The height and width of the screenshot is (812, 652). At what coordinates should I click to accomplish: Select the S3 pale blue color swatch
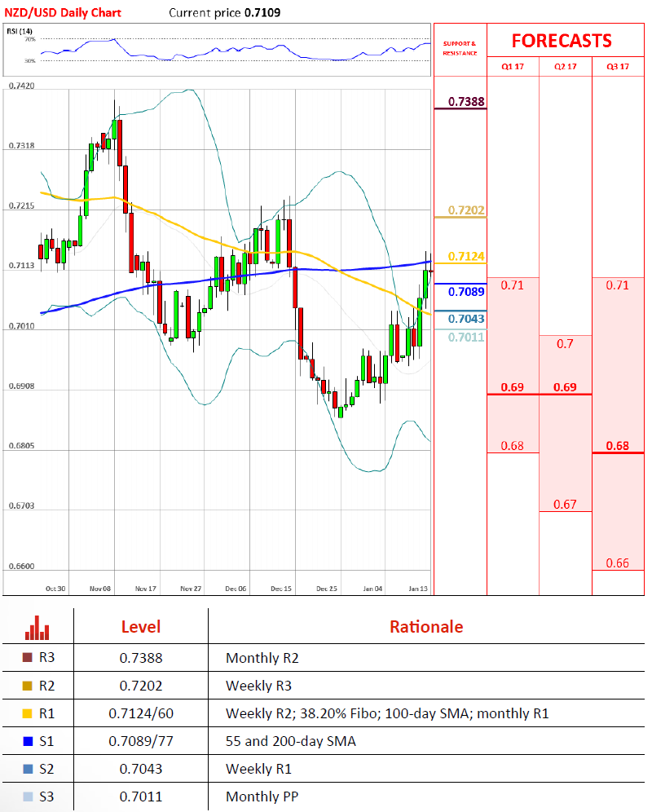[28, 797]
